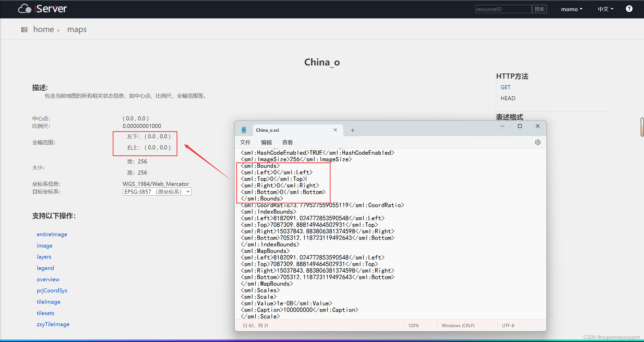The width and height of the screenshot is (644, 342).
Task: Select the EPSG:3857 coordinate system dropdown
Action: pyautogui.click(x=156, y=191)
